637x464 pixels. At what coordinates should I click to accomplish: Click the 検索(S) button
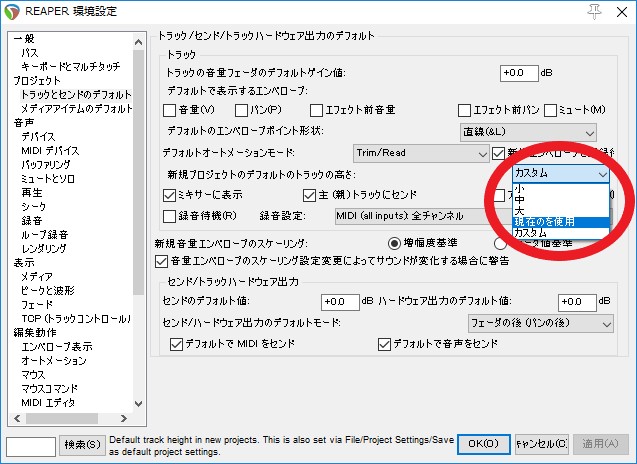coord(82,445)
